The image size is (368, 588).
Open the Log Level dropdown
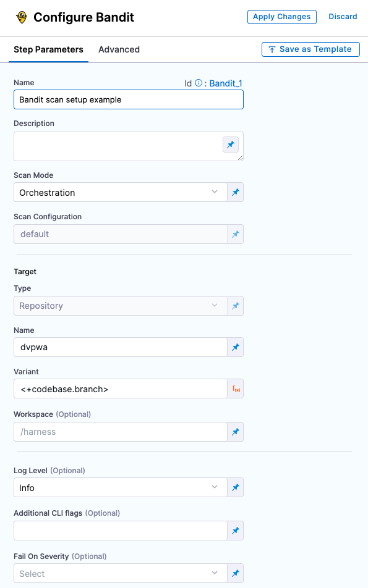[215, 487]
